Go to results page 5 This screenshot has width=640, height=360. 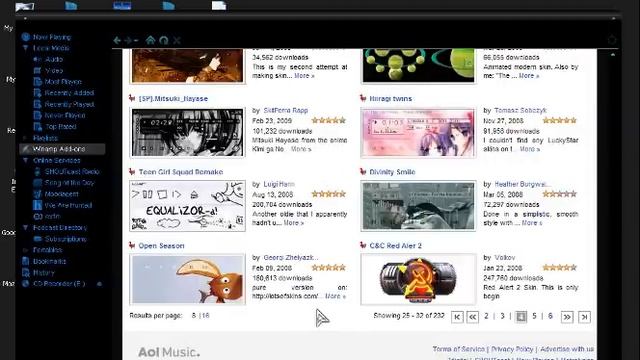click(x=534, y=316)
